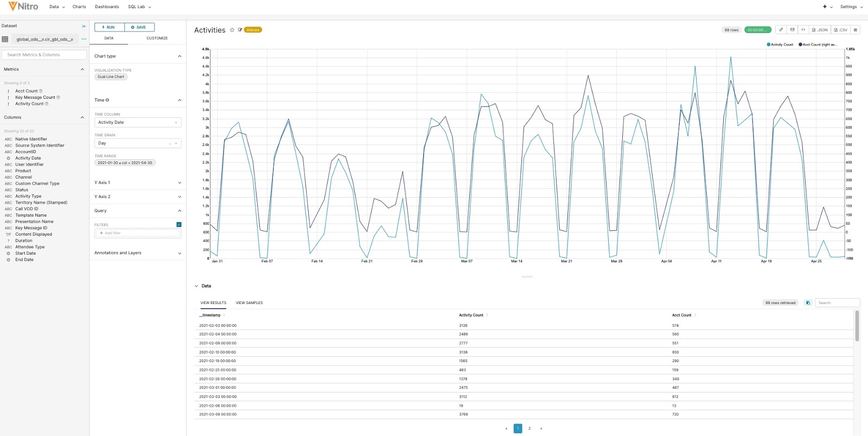Export the chart data as .CSV
868x436 pixels.
[x=841, y=30]
